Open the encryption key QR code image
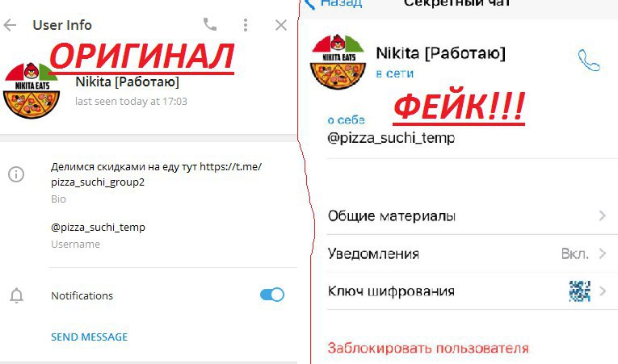This screenshot has height=364, width=618. (580, 291)
